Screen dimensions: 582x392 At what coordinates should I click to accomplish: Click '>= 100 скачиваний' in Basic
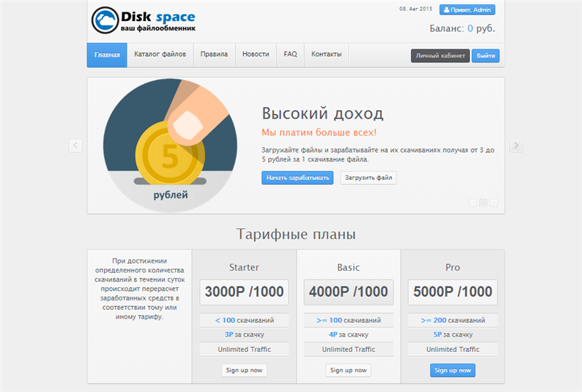click(348, 320)
